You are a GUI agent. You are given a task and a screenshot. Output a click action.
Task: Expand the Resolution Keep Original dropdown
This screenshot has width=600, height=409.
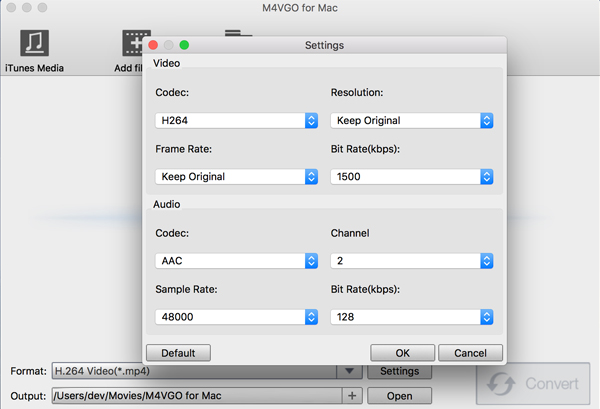click(x=412, y=121)
